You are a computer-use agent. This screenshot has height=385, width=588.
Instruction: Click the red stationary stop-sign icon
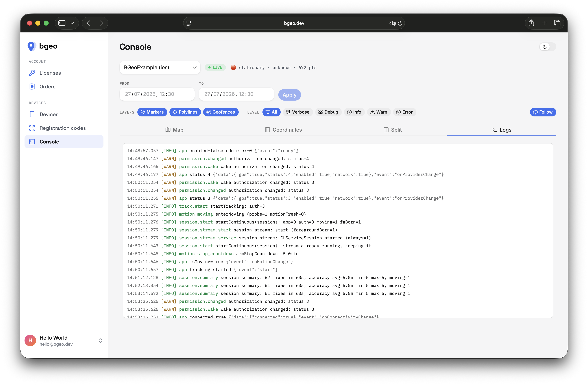[233, 67]
